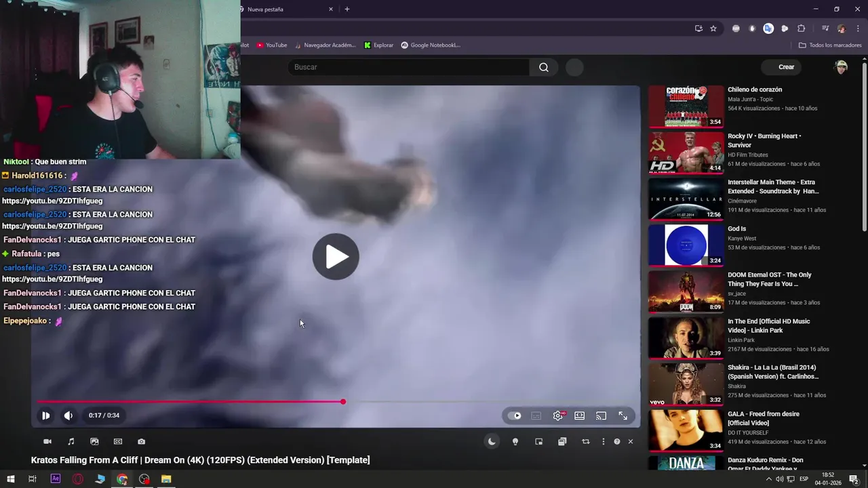Click the voice search circle button
The width and height of the screenshot is (868, 488).
[574, 67]
